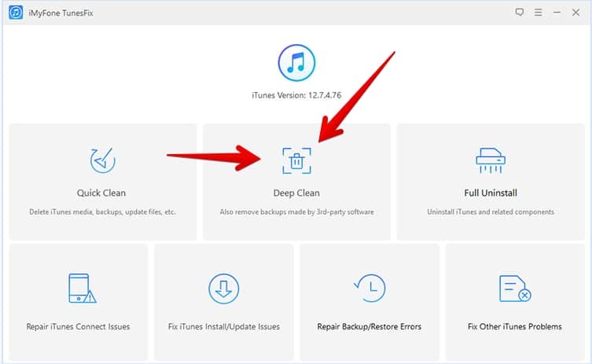The height and width of the screenshot is (364, 592).
Task: Open the feedback speech bubble icon
Action: click(520, 13)
